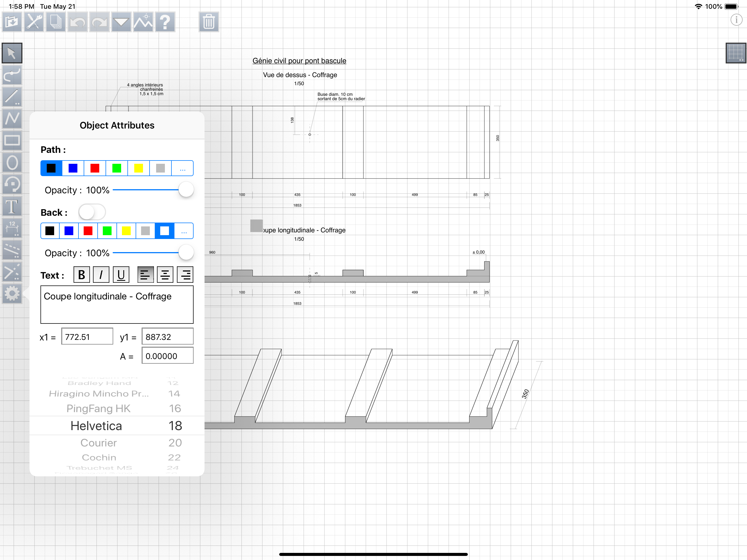The image size is (747, 560).
Task: Select the 'Génie civil pour pont bascule' title
Action: (x=299, y=61)
